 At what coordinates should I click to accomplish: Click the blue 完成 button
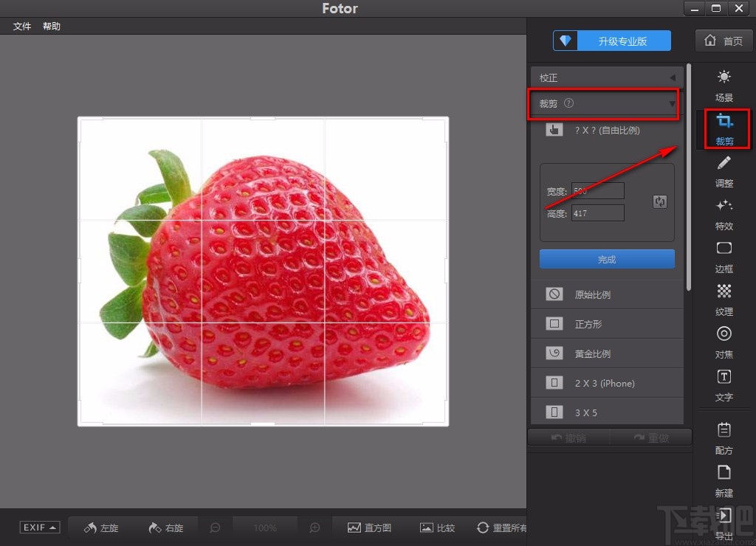tap(607, 259)
